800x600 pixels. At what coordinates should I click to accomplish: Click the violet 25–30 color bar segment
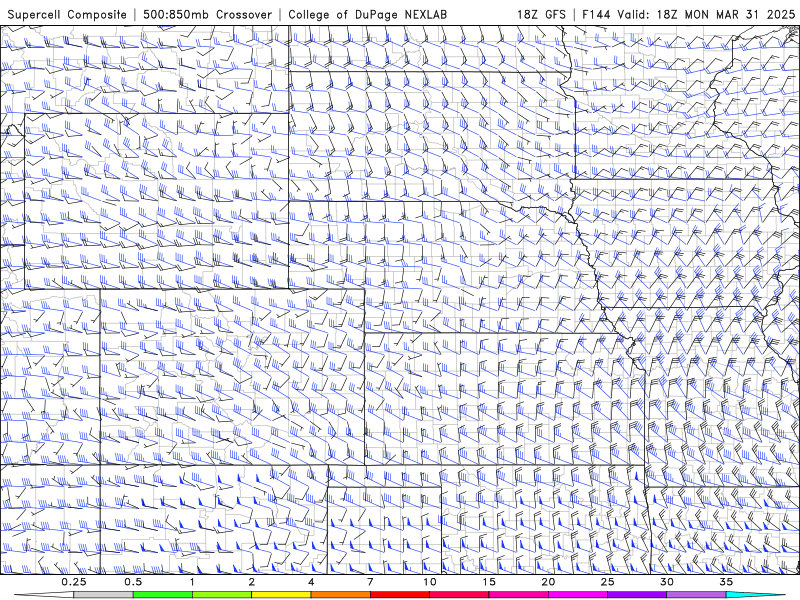click(x=637, y=595)
